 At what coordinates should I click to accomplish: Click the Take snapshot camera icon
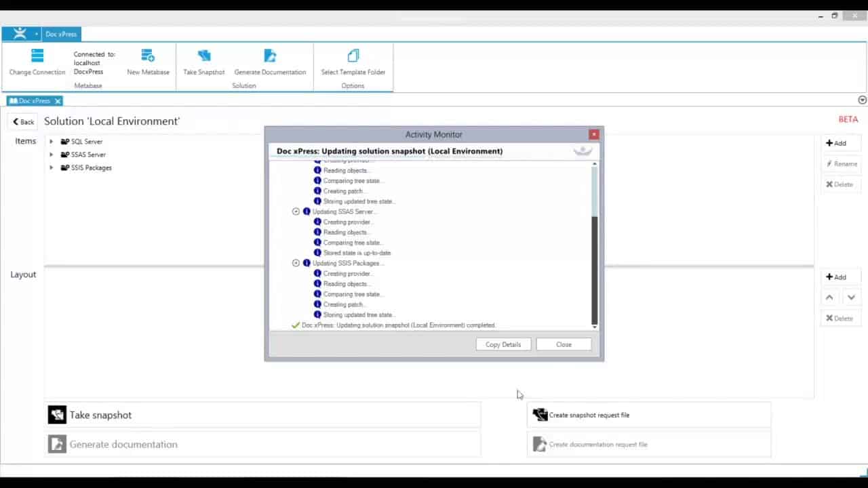[x=57, y=414]
